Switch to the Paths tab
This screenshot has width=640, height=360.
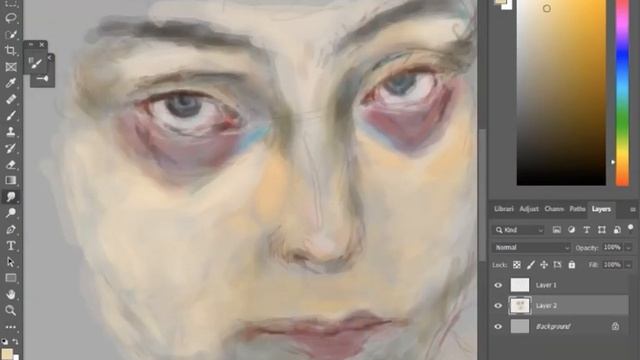pos(577,209)
